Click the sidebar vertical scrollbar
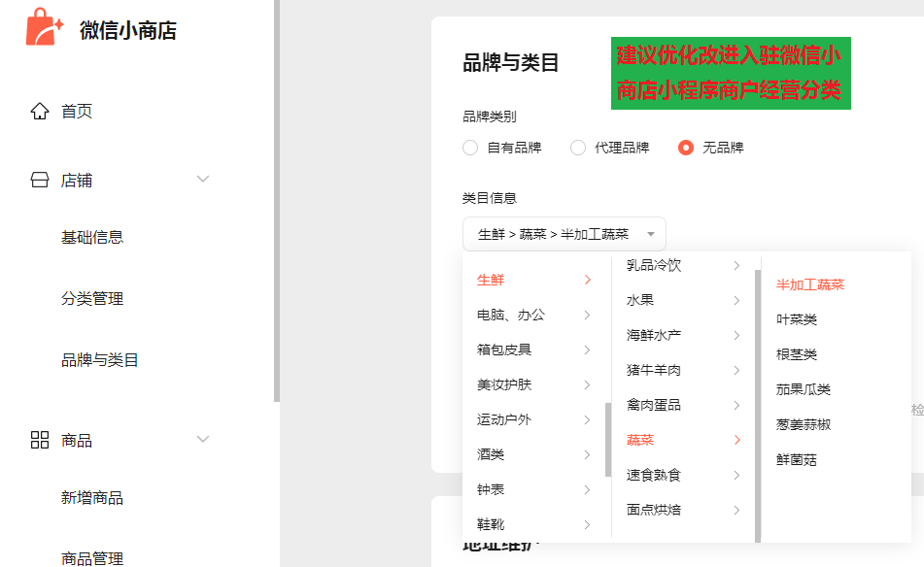Screen dimensions: 924x567 pyautogui.click(x=277, y=200)
